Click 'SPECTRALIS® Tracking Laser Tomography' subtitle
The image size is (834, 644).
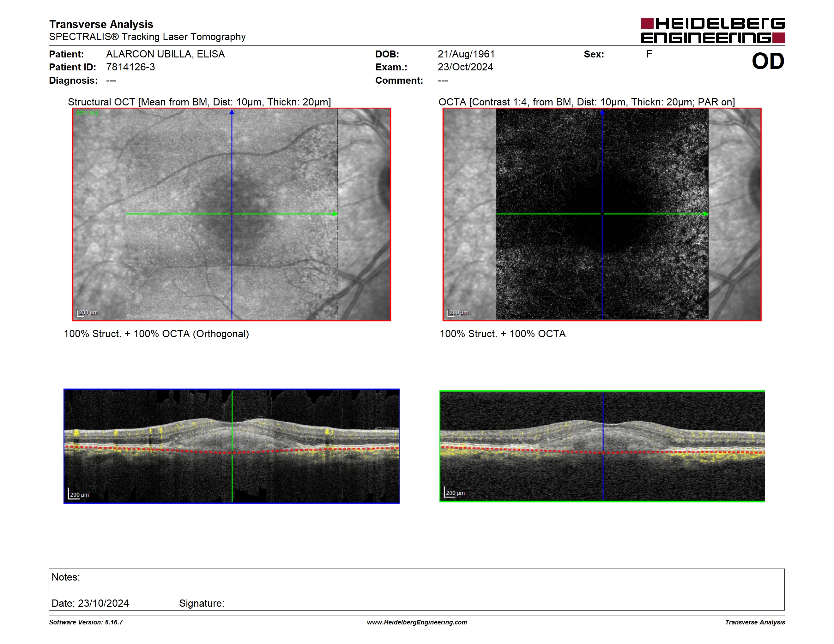click(148, 37)
